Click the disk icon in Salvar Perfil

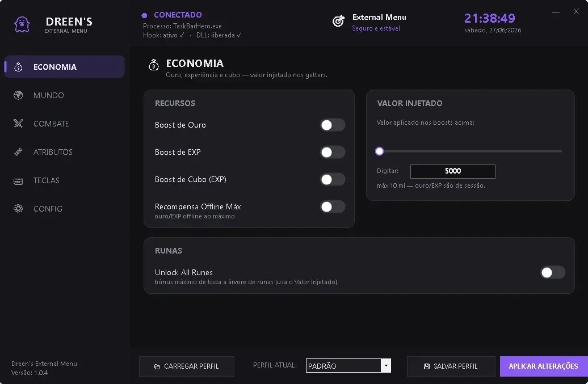coord(427,366)
